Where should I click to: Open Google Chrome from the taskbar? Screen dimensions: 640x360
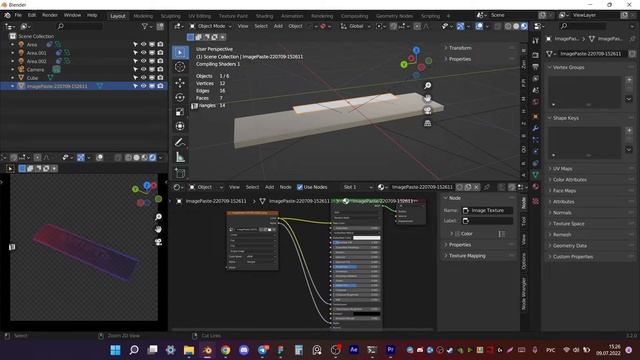tap(225, 350)
